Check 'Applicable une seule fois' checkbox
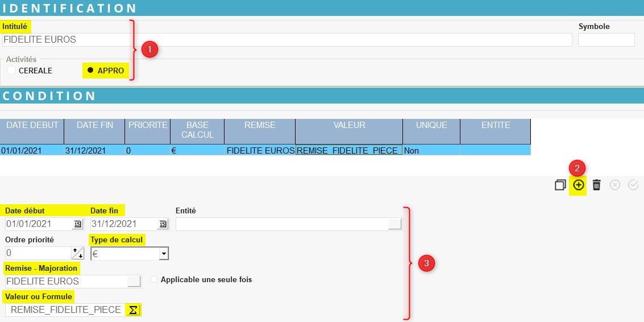The image size is (644, 322). pyautogui.click(x=154, y=280)
